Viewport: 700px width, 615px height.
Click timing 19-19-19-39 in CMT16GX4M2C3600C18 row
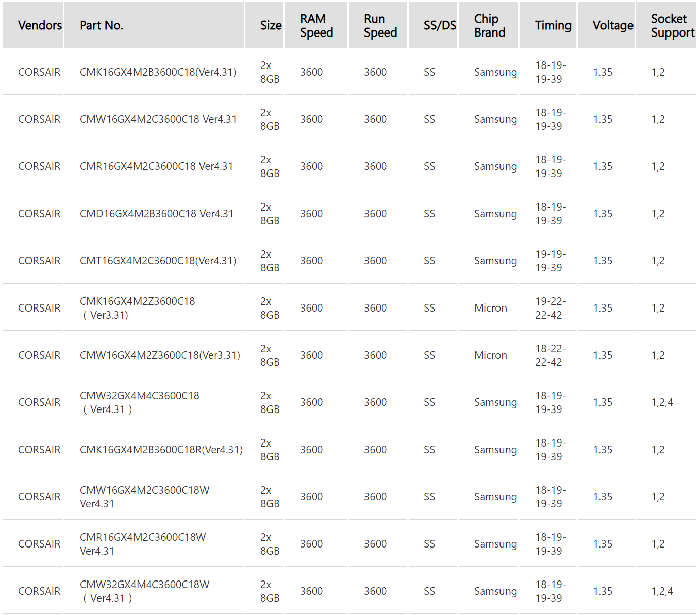pos(550,261)
